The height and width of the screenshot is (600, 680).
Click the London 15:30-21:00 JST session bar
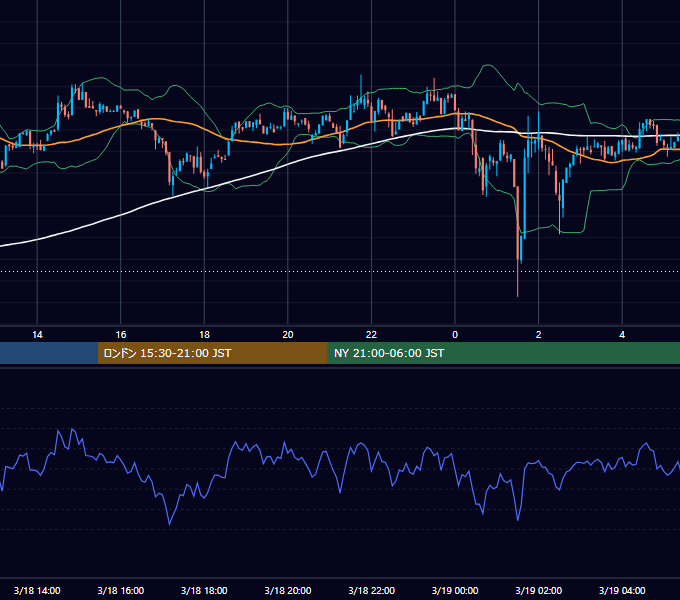212,353
